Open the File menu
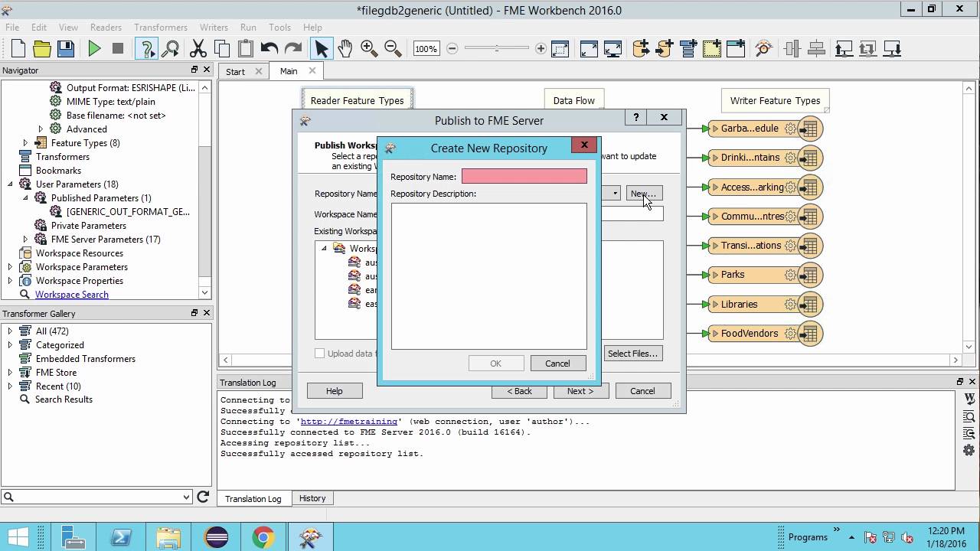This screenshot has width=980, height=551. pos(12,28)
